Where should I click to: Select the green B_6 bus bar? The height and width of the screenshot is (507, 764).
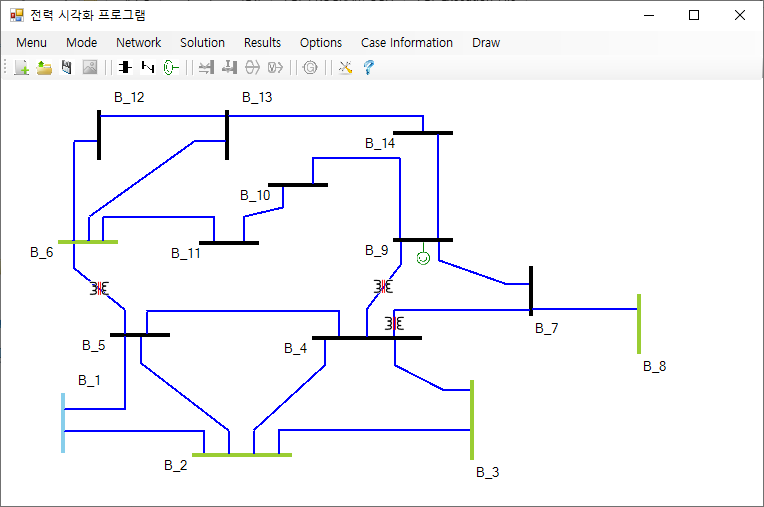[88, 242]
